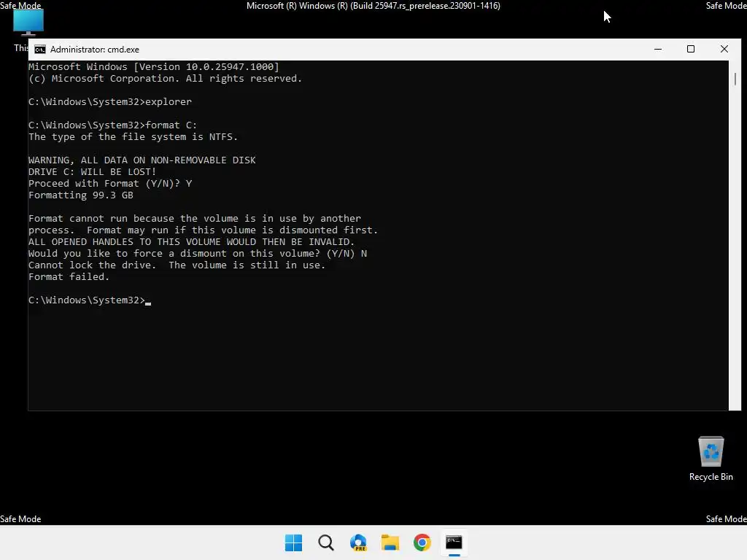Click 'Would you like to force a dismount' line
The height and width of the screenshot is (560, 747).
(198, 253)
